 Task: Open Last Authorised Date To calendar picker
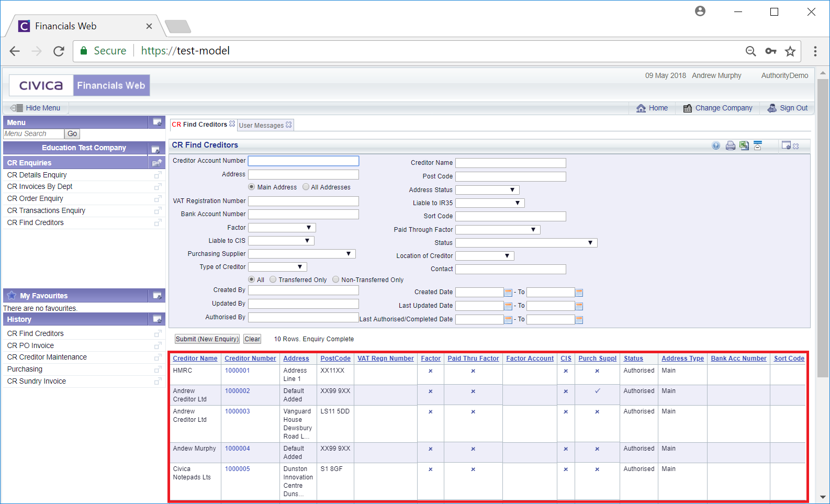tap(579, 320)
